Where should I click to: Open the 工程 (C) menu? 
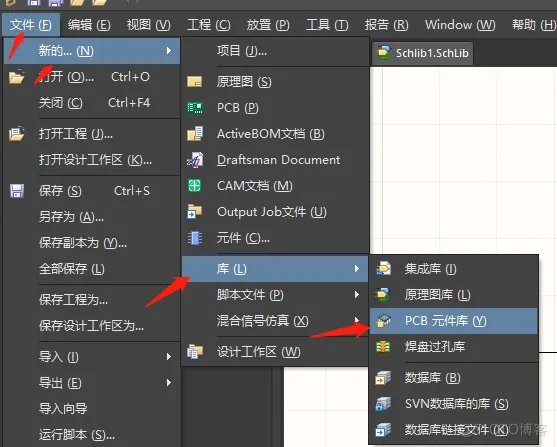click(x=209, y=25)
